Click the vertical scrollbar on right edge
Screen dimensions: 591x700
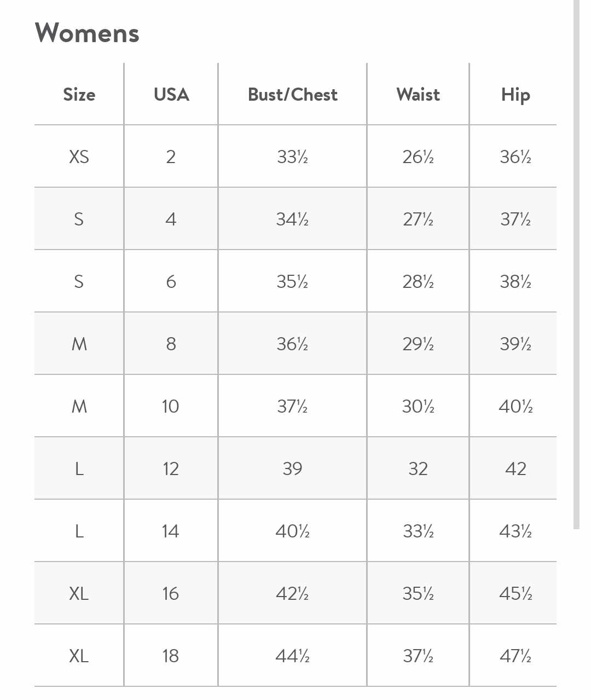(x=576, y=264)
